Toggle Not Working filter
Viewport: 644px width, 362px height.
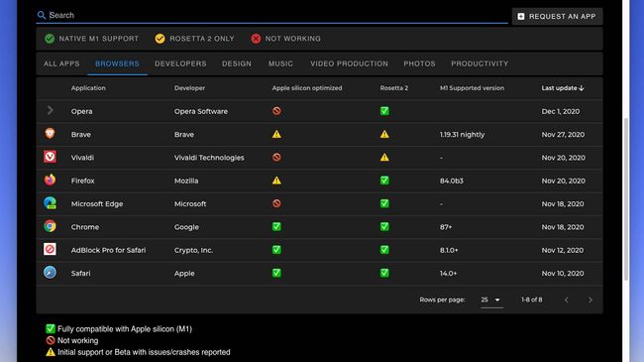click(286, 39)
